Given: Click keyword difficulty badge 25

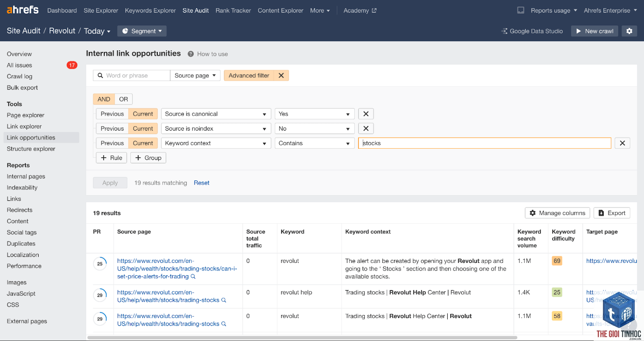Looking at the screenshot, I should pyautogui.click(x=557, y=292).
